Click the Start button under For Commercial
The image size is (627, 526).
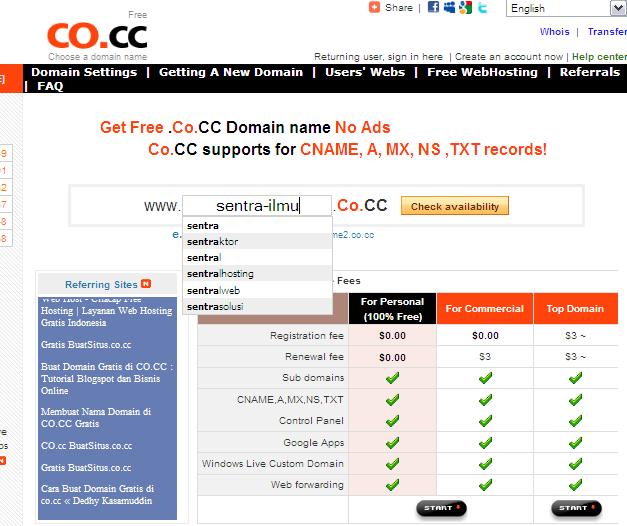pos(441,508)
